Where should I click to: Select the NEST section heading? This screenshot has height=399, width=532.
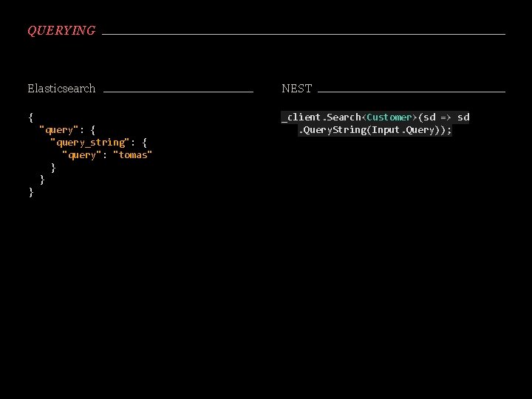point(296,89)
